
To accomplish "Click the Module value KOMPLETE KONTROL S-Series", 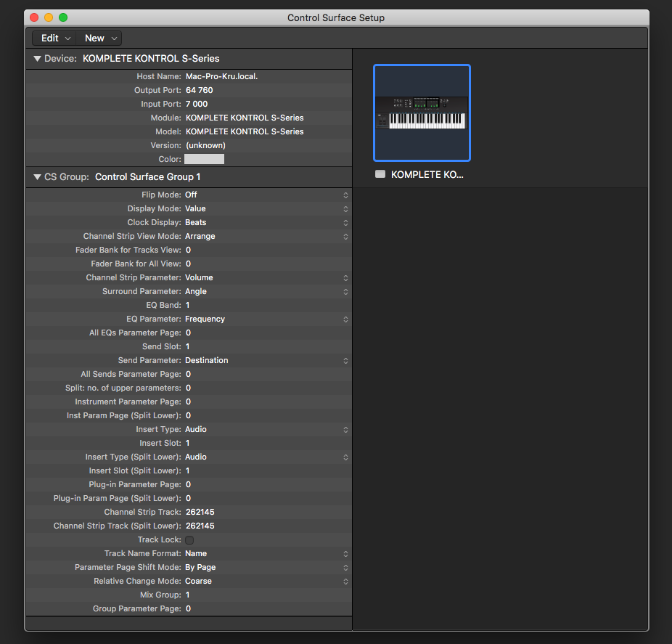I will [245, 118].
